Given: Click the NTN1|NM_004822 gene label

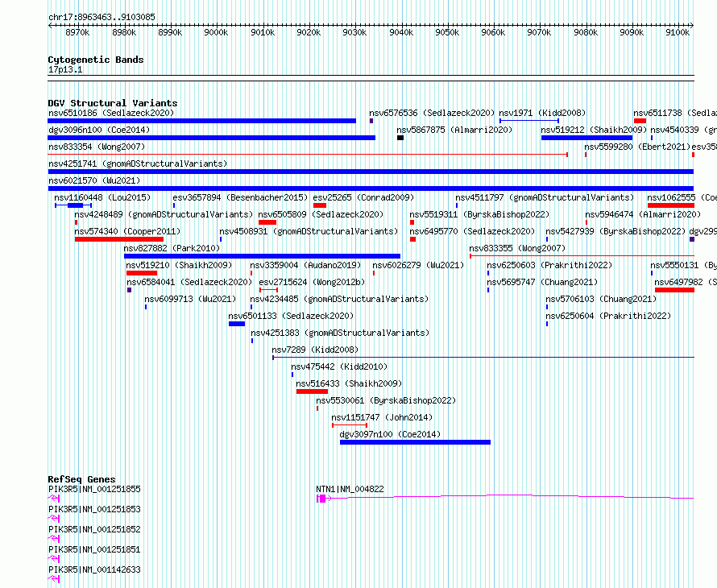Looking at the screenshot, I should (350, 489).
